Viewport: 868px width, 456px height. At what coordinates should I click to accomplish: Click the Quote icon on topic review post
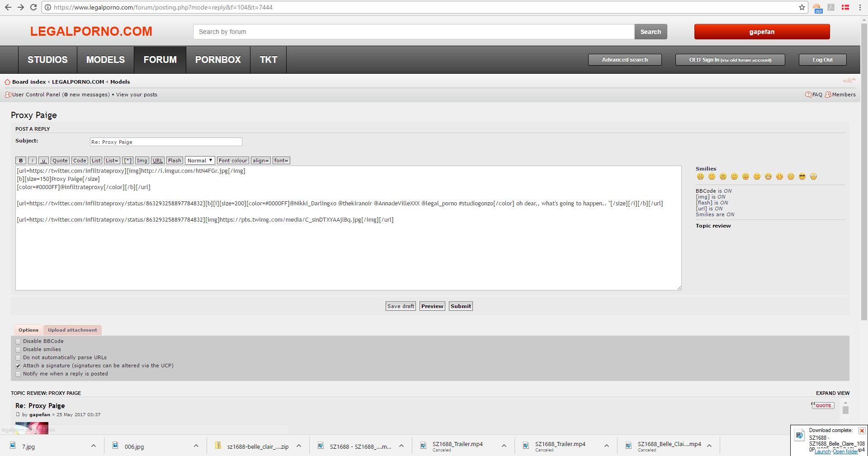[x=822, y=405]
